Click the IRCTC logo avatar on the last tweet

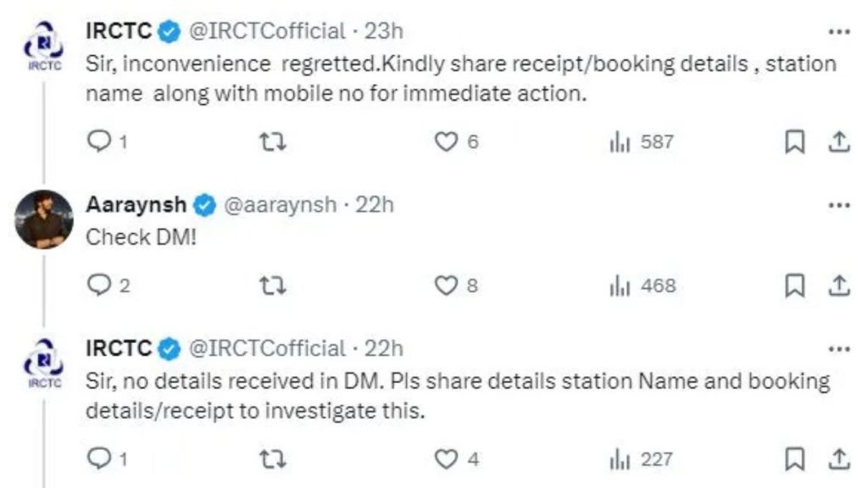click(x=41, y=362)
